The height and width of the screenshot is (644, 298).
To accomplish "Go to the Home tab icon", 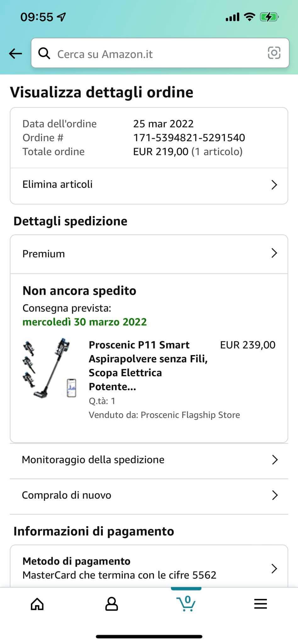I will click(37, 604).
